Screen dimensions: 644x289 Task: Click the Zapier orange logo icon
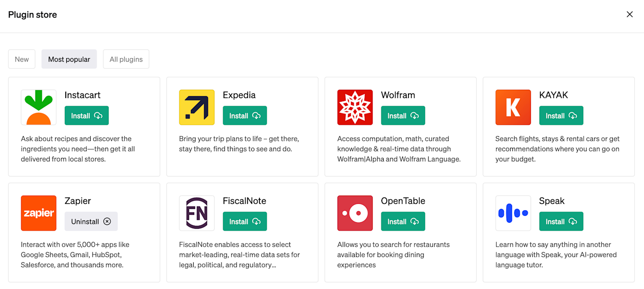tap(39, 213)
